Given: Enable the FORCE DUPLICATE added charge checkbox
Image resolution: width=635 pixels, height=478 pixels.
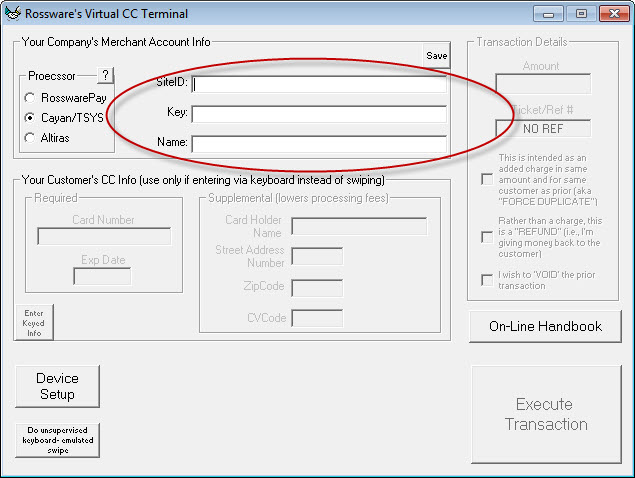Looking at the screenshot, I should click(x=487, y=178).
